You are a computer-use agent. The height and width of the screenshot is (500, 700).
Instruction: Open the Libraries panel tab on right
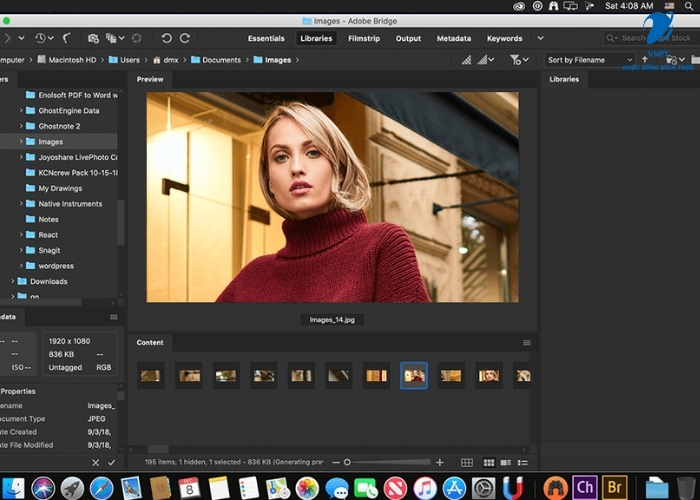pos(564,79)
